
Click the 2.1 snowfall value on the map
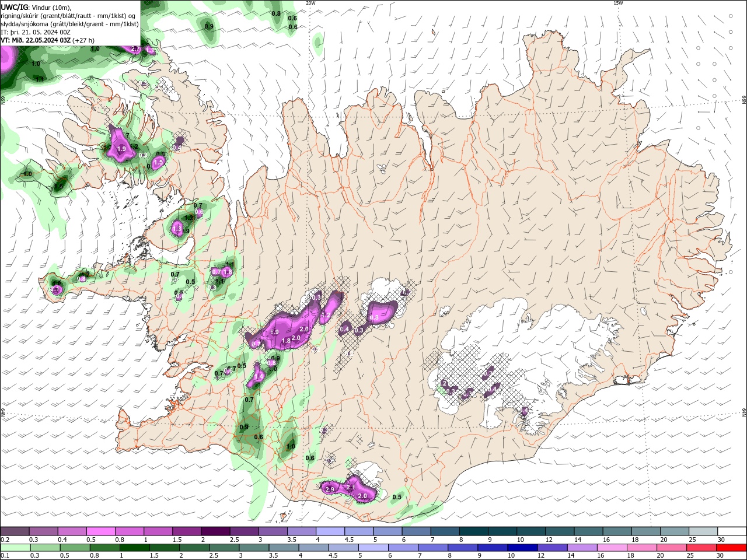[351, 487]
